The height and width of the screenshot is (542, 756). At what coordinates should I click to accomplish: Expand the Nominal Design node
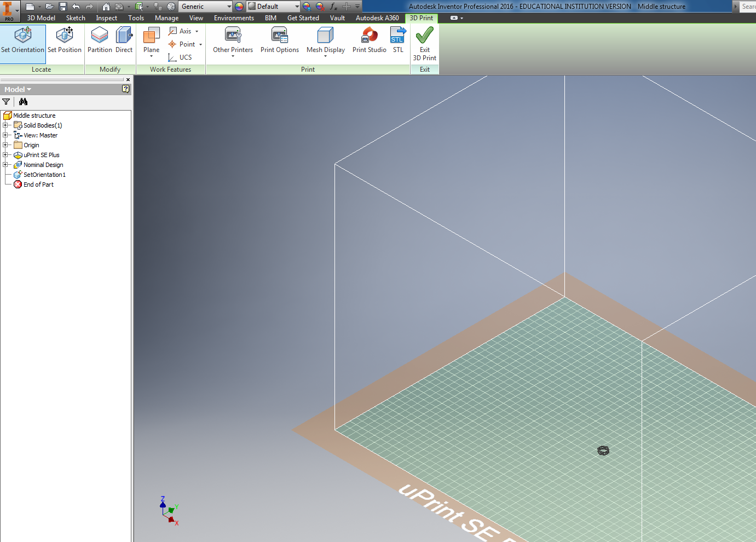click(5, 165)
